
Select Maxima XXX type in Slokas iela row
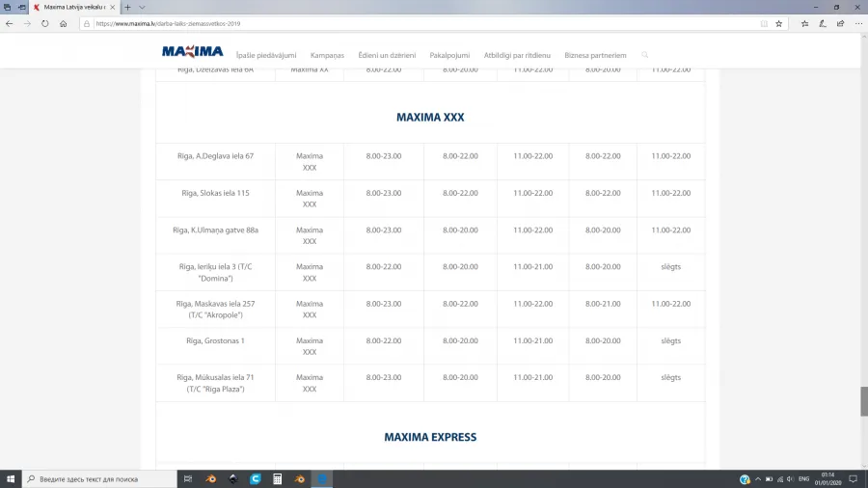pyautogui.click(x=310, y=199)
